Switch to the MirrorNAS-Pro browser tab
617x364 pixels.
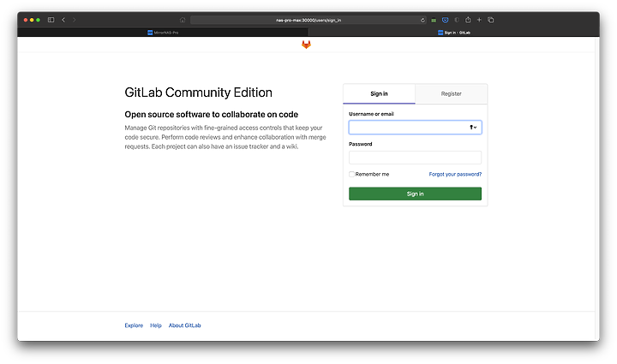tap(163, 33)
